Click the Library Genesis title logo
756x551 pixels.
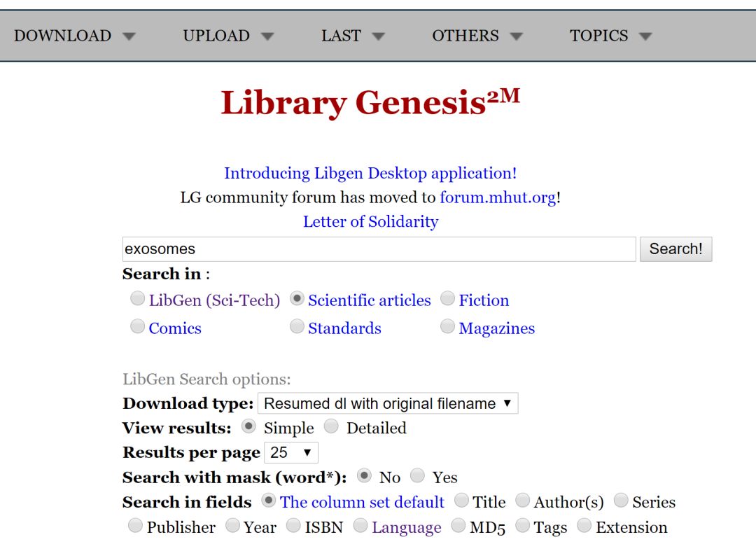click(370, 102)
